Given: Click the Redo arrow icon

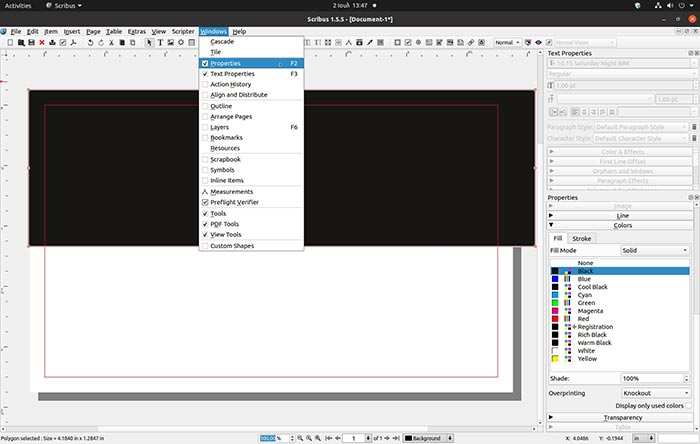Looking at the screenshot, I should coord(100,42).
